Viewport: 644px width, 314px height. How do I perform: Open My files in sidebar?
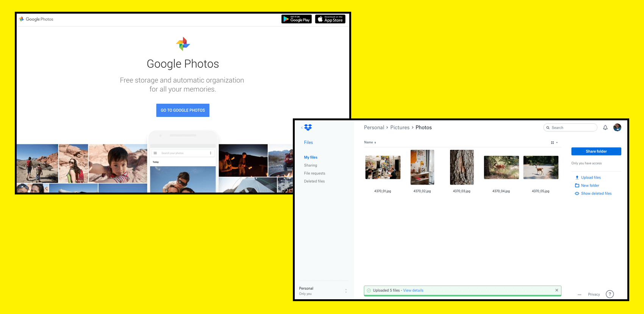coord(311,157)
